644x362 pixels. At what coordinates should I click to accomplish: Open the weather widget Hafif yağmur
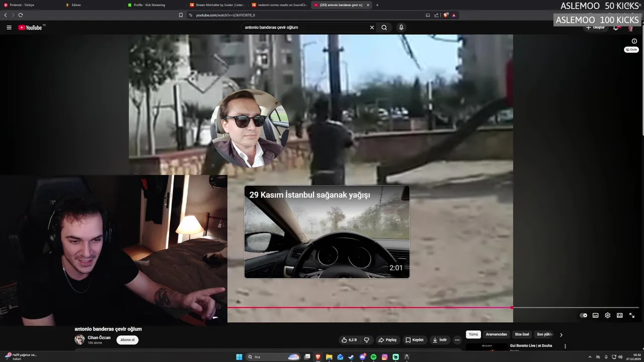tap(20, 357)
